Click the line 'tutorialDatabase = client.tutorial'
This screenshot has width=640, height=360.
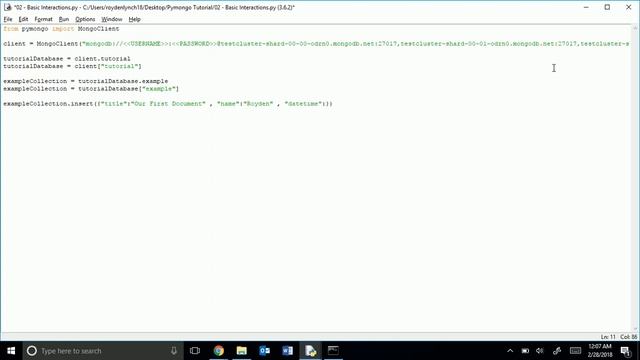click(x=67, y=59)
